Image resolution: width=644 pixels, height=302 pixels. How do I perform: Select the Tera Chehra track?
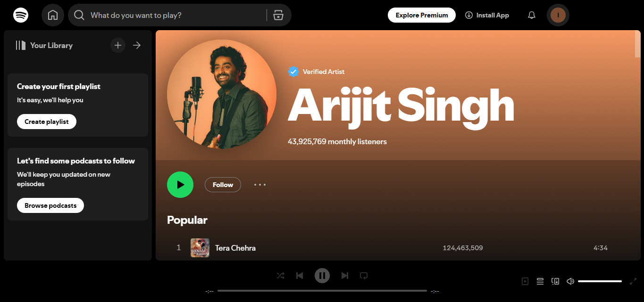coord(235,247)
